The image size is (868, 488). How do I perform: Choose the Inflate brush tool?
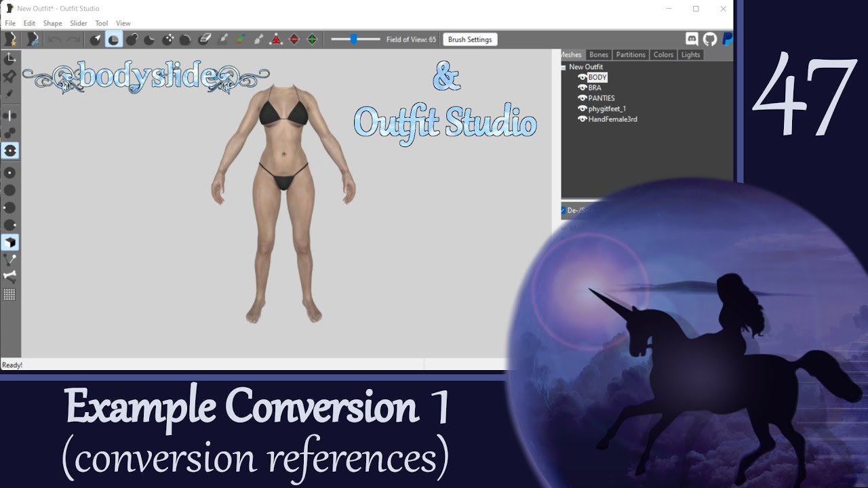tap(132, 39)
